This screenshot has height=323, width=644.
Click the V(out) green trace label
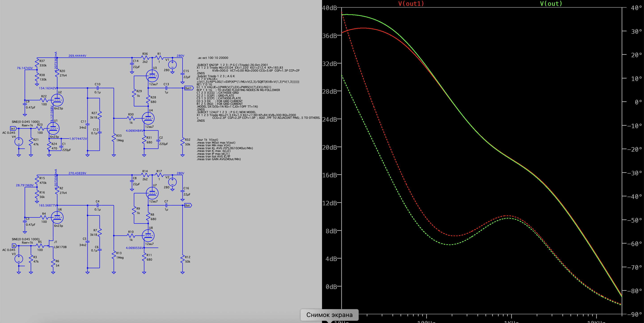point(551,4)
